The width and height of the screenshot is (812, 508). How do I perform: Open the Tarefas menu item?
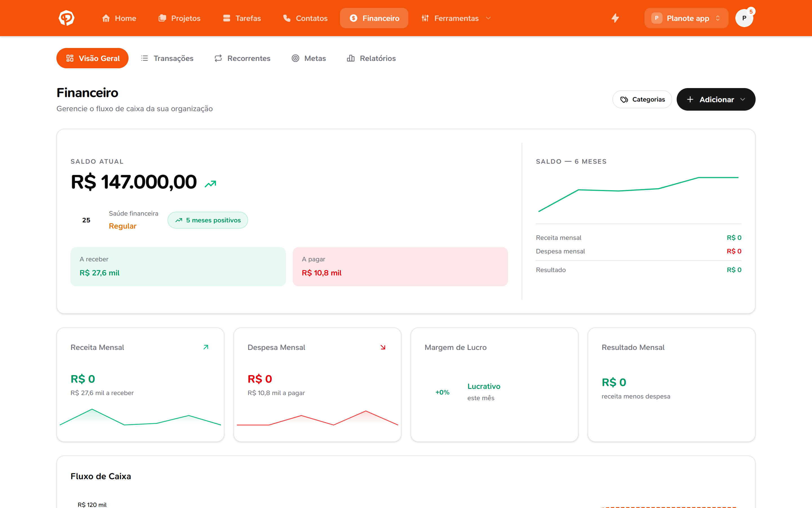coord(242,18)
